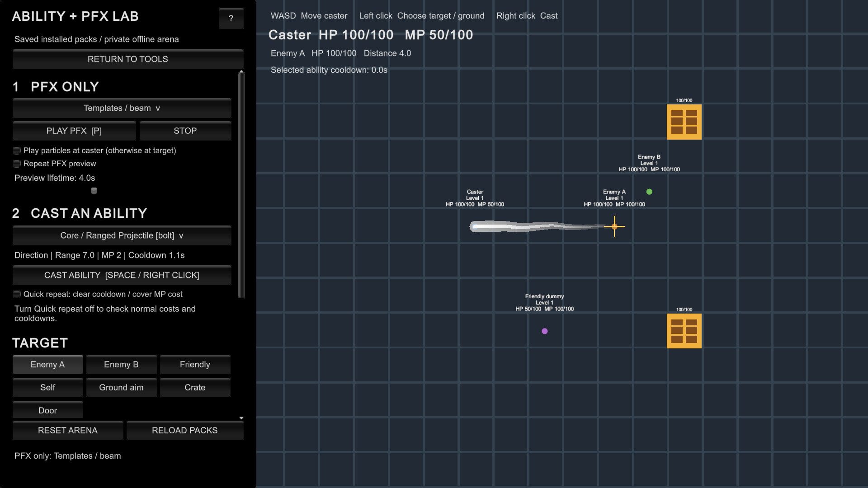Click Enemy B label in arena
The image size is (868, 488).
(x=649, y=157)
